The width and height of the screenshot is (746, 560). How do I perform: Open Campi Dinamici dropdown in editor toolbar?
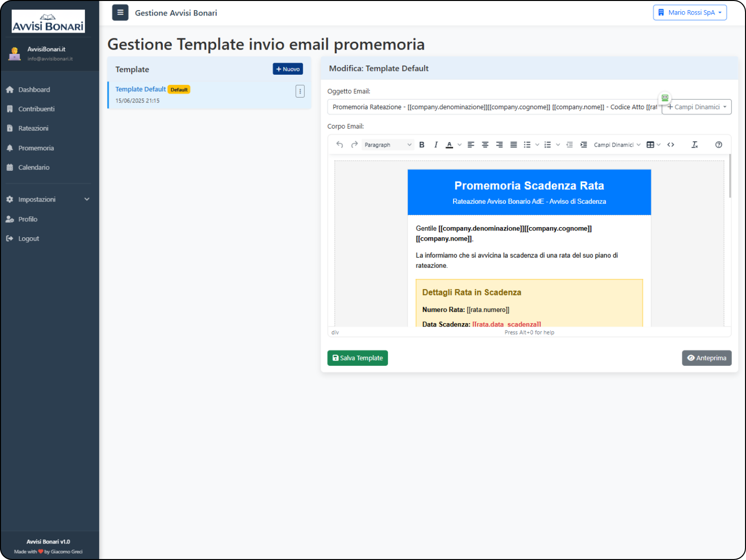click(x=617, y=145)
